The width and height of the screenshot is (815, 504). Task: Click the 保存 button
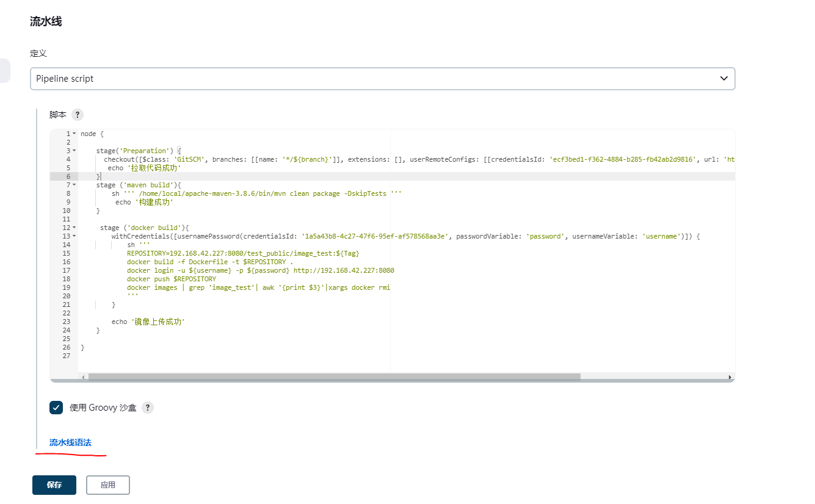54,485
